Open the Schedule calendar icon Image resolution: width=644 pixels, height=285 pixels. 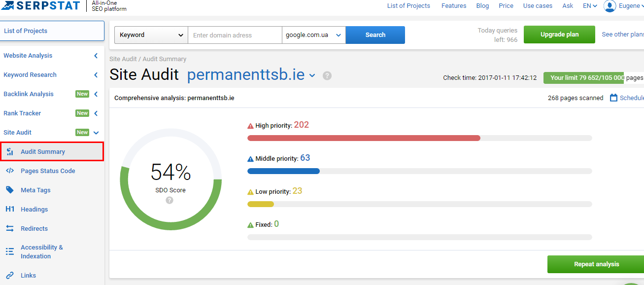coord(613,98)
